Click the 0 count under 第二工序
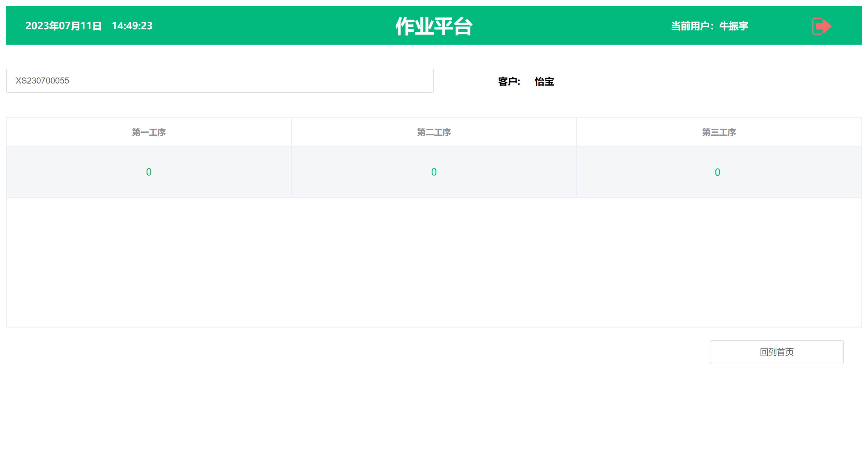Screen dimensions: 868x471 coord(434,172)
